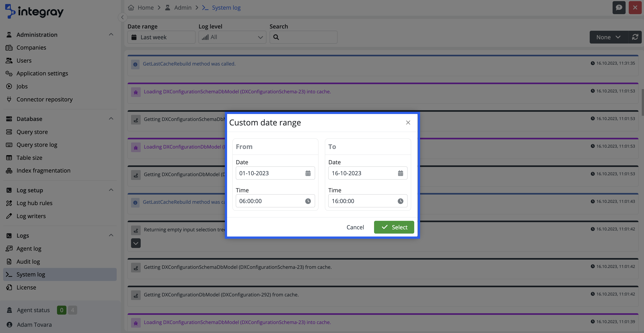Open the From date calendar picker icon
Image resolution: width=644 pixels, height=333 pixels.
pos(308,173)
